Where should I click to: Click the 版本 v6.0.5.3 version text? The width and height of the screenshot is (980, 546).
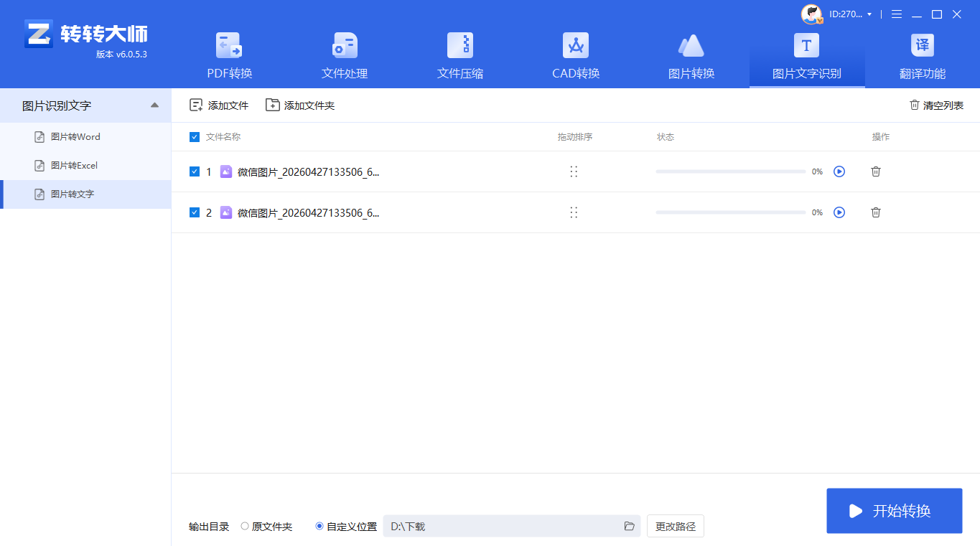coord(121,55)
